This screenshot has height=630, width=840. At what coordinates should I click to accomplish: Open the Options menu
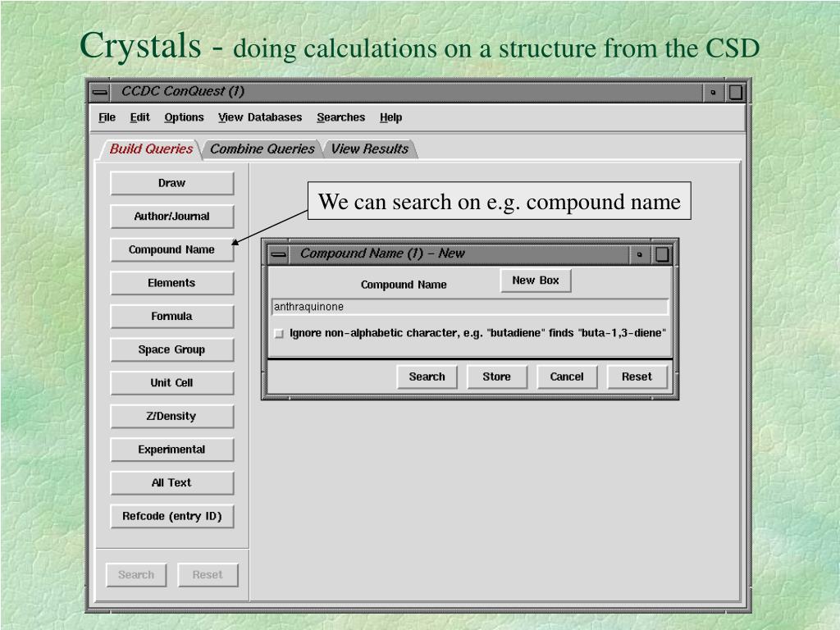[184, 117]
